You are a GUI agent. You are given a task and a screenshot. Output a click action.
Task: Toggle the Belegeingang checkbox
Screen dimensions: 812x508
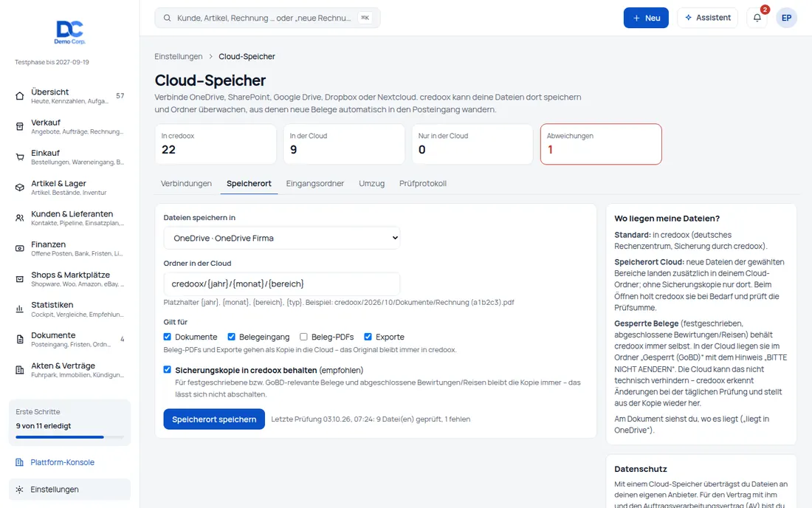232,337
